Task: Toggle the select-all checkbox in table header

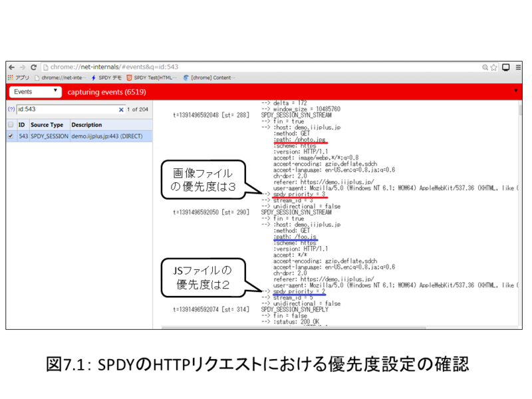Action: pyautogui.click(x=11, y=124)
